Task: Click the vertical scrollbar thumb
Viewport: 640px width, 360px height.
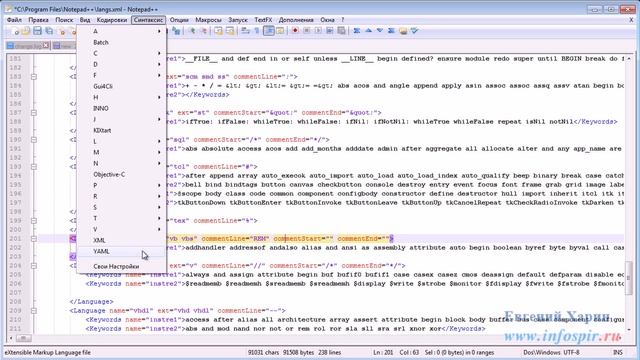Action: (x=629, y=278)
